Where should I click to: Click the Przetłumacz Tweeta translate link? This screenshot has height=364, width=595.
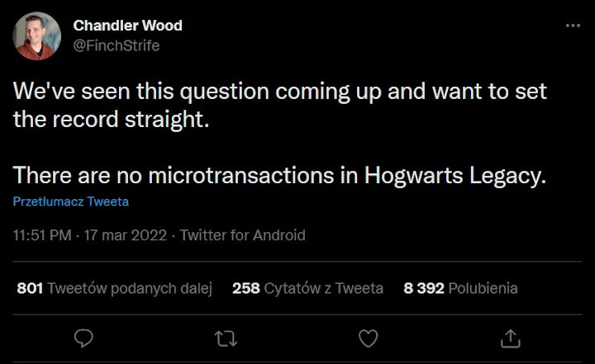[70, 201]
